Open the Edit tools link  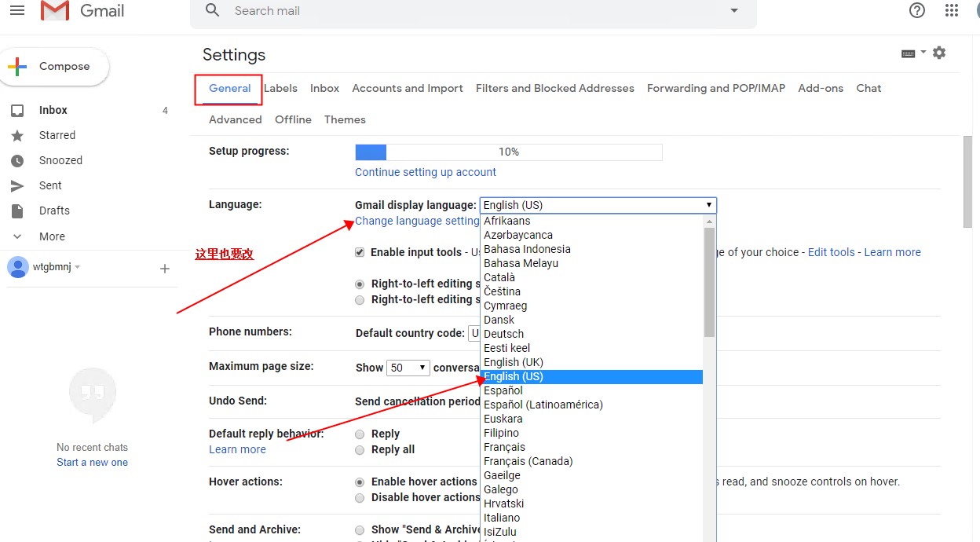pyautogui.click(x=832, y=252)
